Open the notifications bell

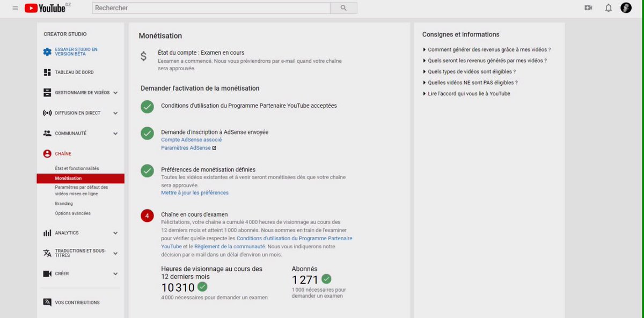tap(609, 8)
